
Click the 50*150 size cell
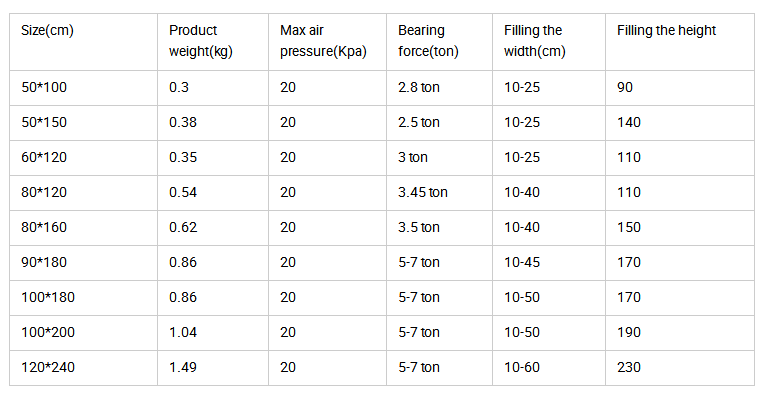tap(44, 123)
